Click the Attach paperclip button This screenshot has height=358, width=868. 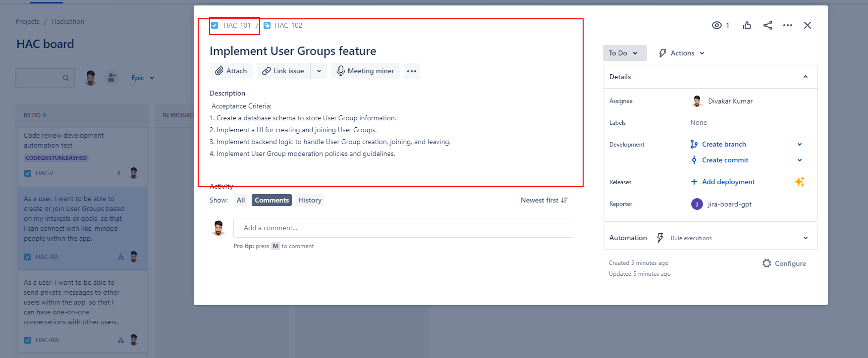click(231, 71)
